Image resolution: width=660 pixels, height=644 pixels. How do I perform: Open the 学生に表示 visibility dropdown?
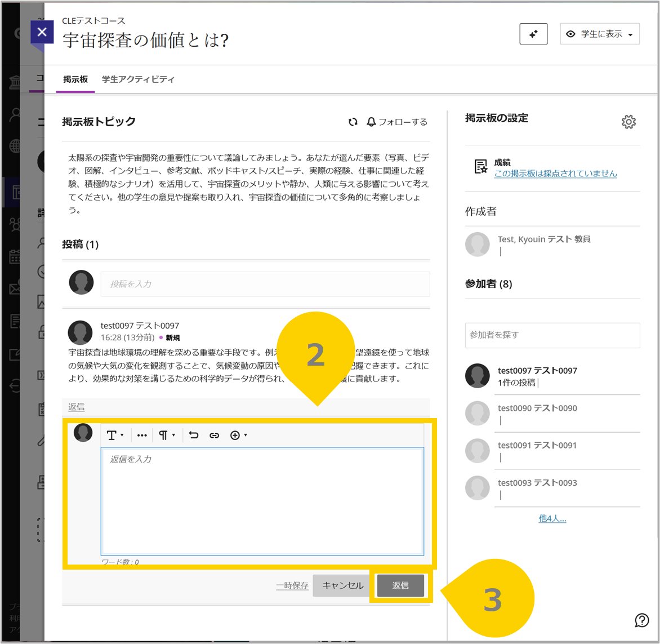tap(599, 34)
